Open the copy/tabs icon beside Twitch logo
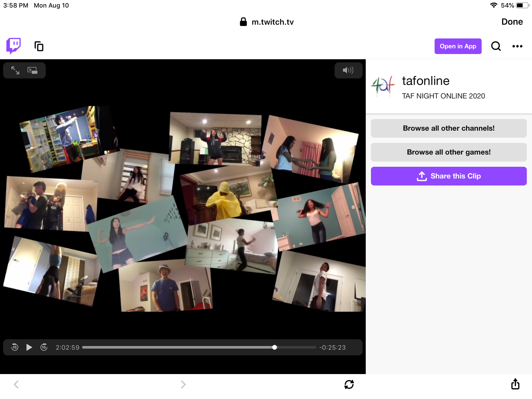The width and height of the screenshot is (532, 399). pos(39,46)
